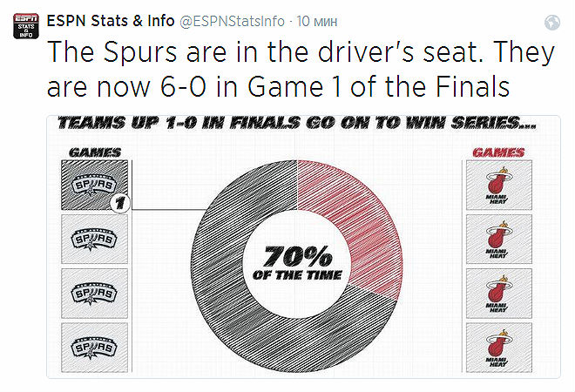
Task: Click the 10 мин timestamp
Action: pos(317,21)
